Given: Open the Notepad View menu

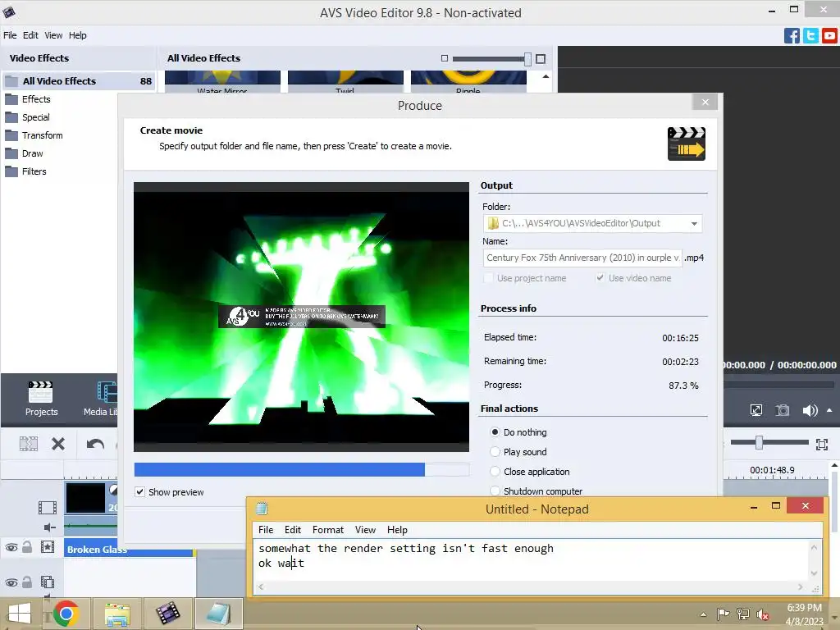Looking at the screenshot, I should coord(365,530).
